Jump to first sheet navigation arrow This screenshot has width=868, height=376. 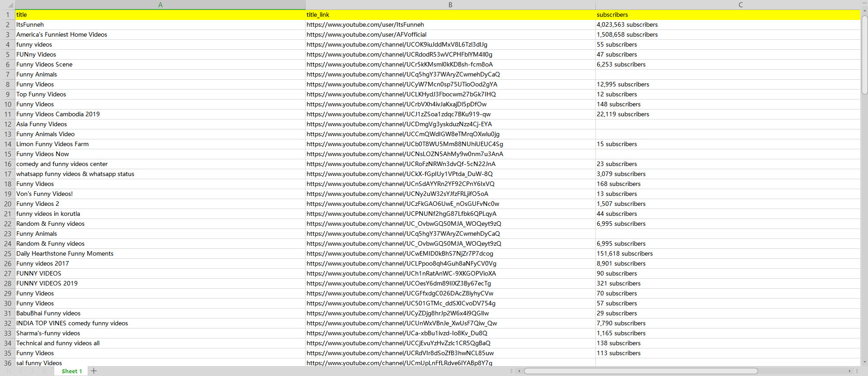coord(9,371)
